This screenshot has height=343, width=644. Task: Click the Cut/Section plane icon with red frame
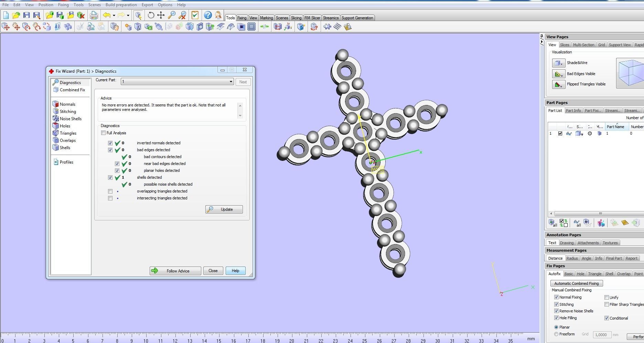coord(277,27)
